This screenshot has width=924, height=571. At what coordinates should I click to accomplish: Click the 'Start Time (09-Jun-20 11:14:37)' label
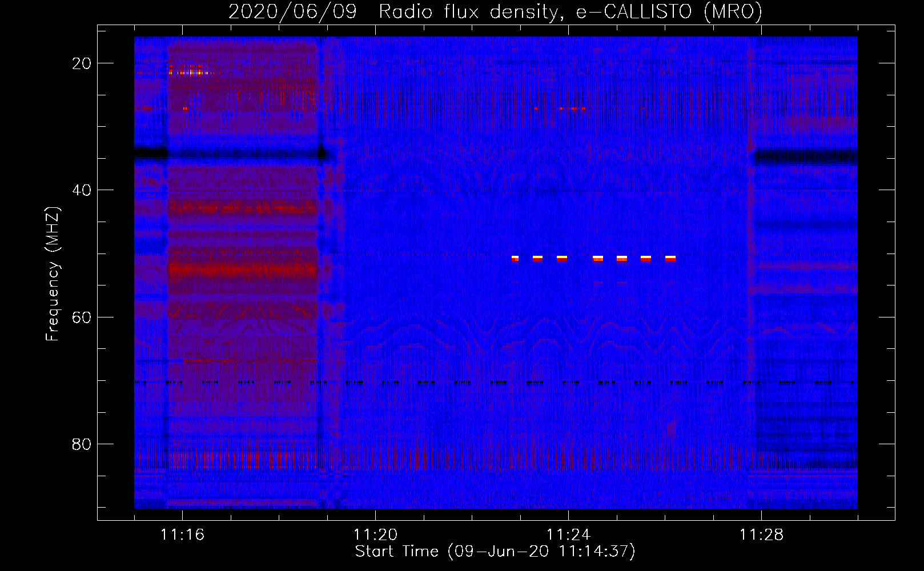pyautogui.click(x=495, y=552)
